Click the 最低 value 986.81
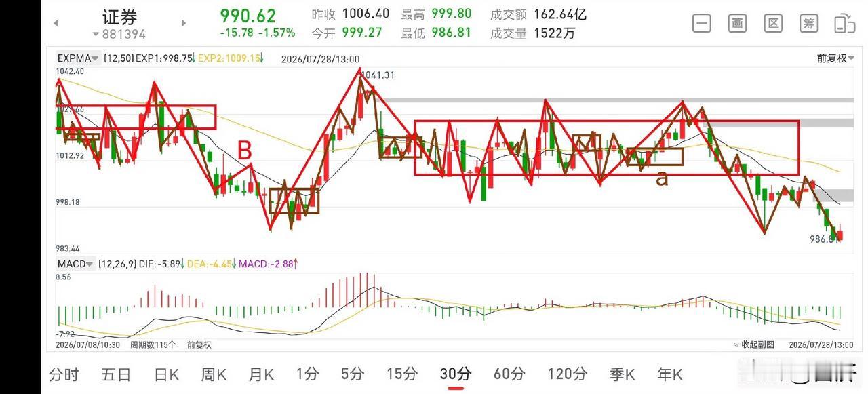The image size is (868, 394). pos(451,32)
